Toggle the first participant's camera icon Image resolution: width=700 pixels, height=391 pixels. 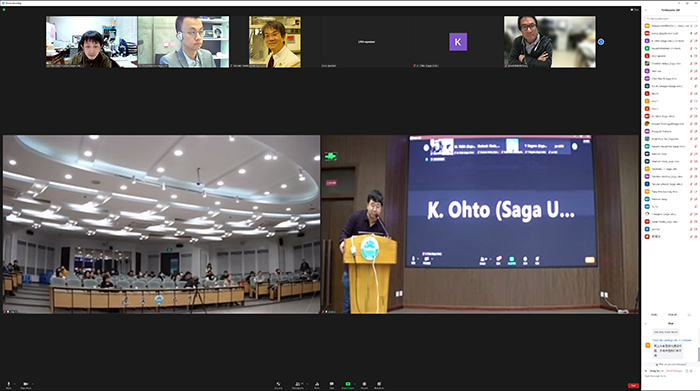pyautogui.click(x=696, y=26)
